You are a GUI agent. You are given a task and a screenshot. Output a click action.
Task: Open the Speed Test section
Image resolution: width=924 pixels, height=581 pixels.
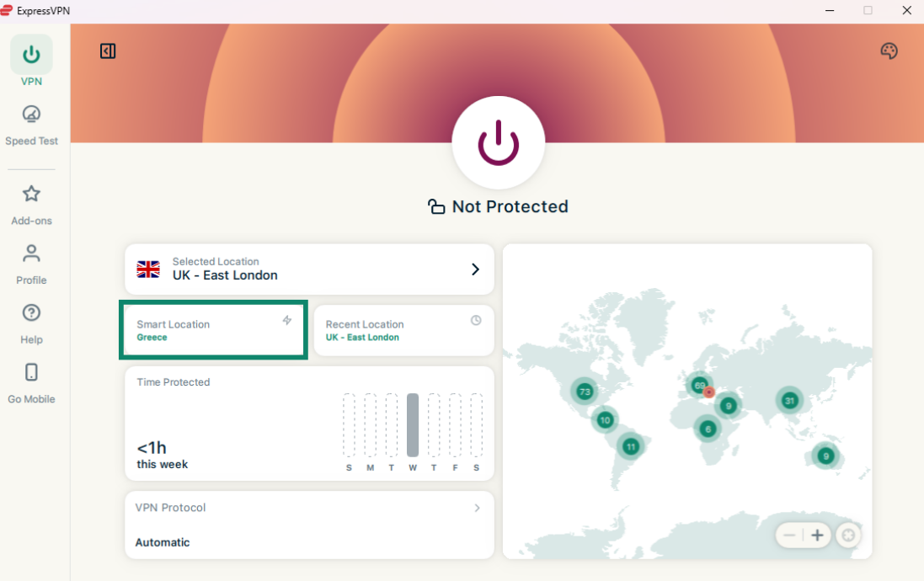point(31,125)
